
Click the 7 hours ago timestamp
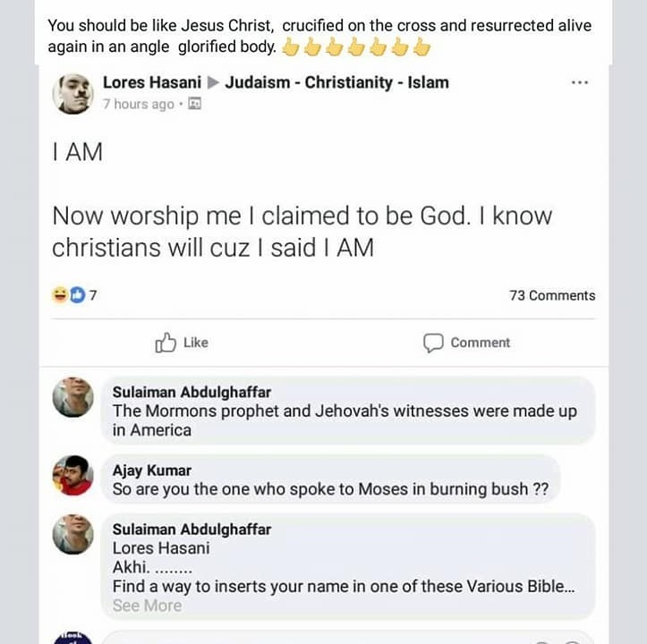tap(138, 104)
